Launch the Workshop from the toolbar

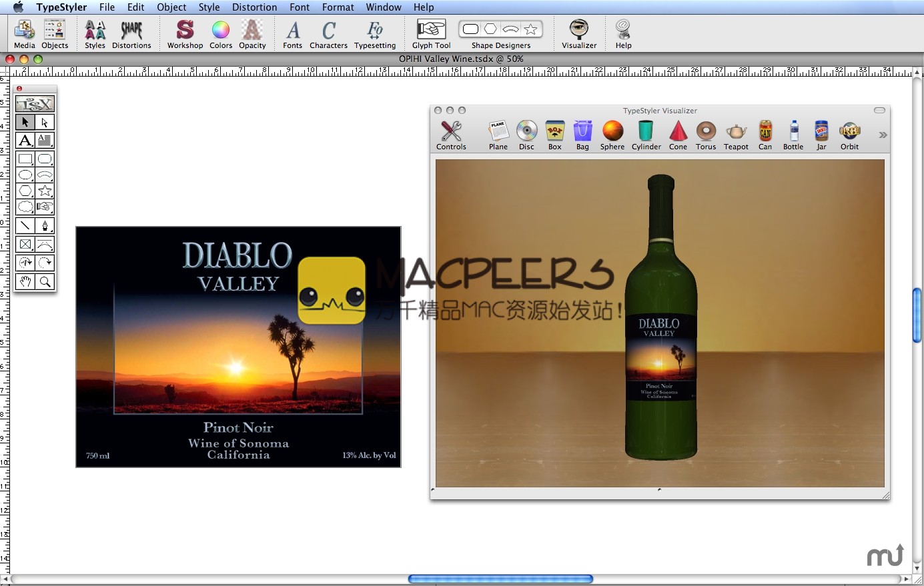tap(185, 34)
